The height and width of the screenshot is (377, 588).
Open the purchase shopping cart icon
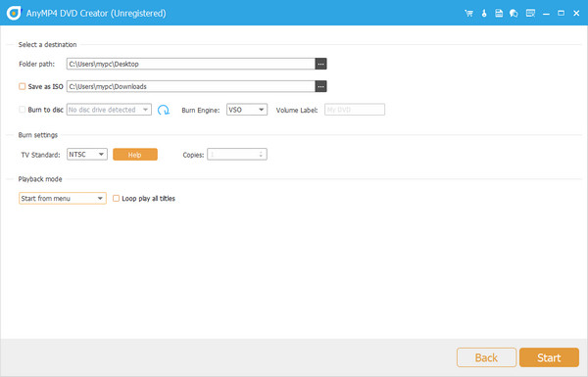tap(468, 14)
